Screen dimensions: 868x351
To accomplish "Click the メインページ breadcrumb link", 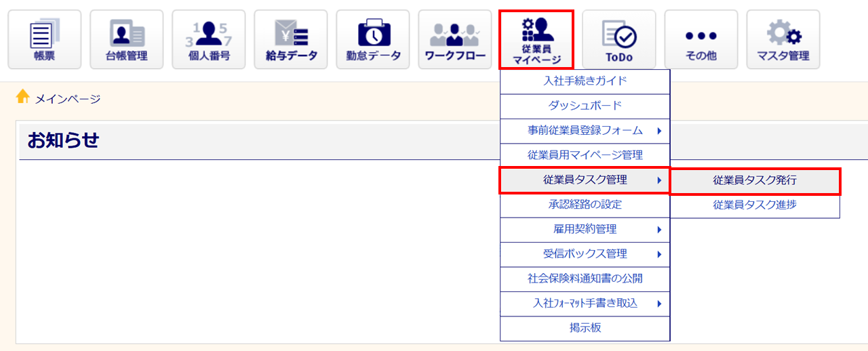I will pos(68,99).
